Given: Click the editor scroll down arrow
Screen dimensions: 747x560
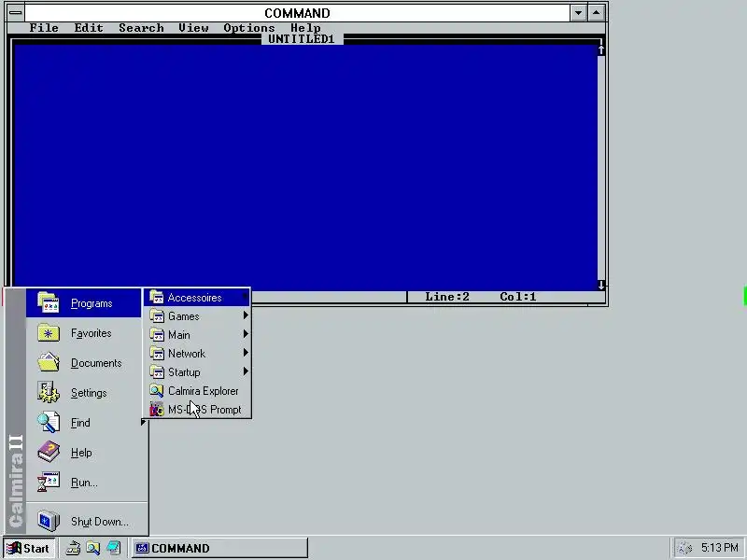Looking at the screenshot, I should [x=601, y=285].
